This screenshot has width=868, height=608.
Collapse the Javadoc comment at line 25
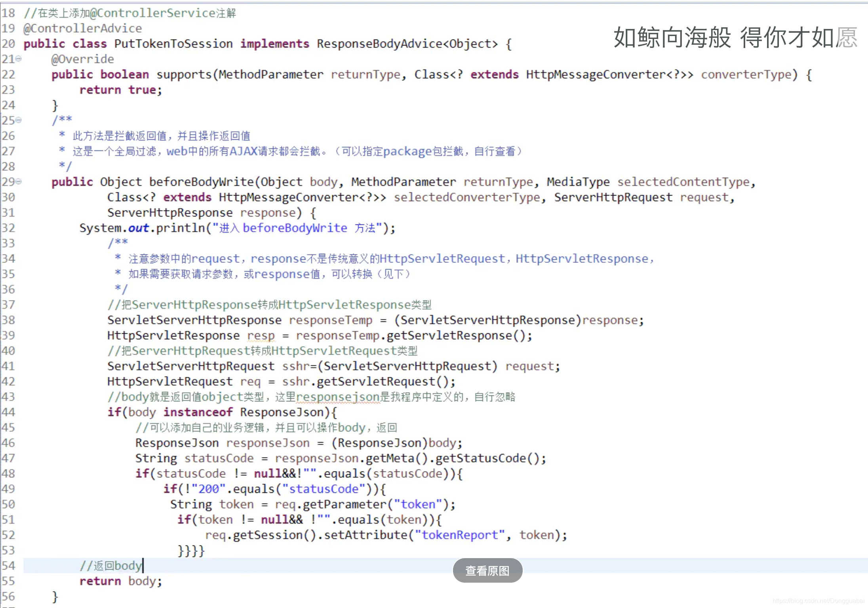pyautogui.click(x=19, y=120)
